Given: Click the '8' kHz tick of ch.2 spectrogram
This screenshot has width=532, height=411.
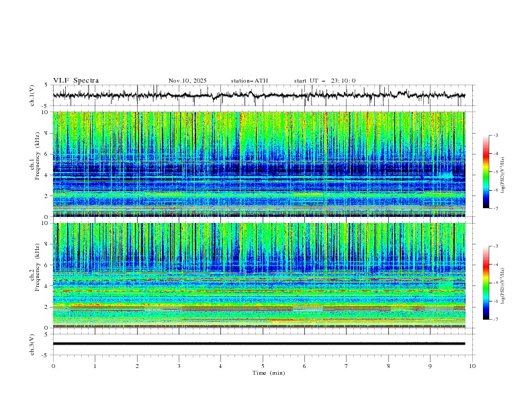Looking at the screenshot, I should point(48,244).
